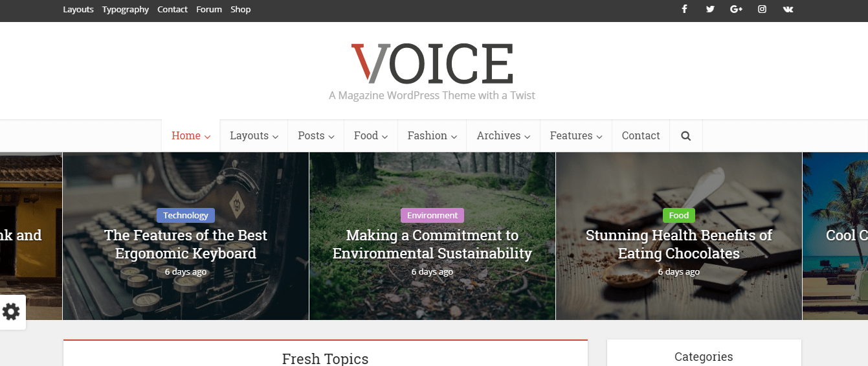Viewport: 868px width, 366px height.
Task: Open the Google Plus social icon
Action: [736, 9]
